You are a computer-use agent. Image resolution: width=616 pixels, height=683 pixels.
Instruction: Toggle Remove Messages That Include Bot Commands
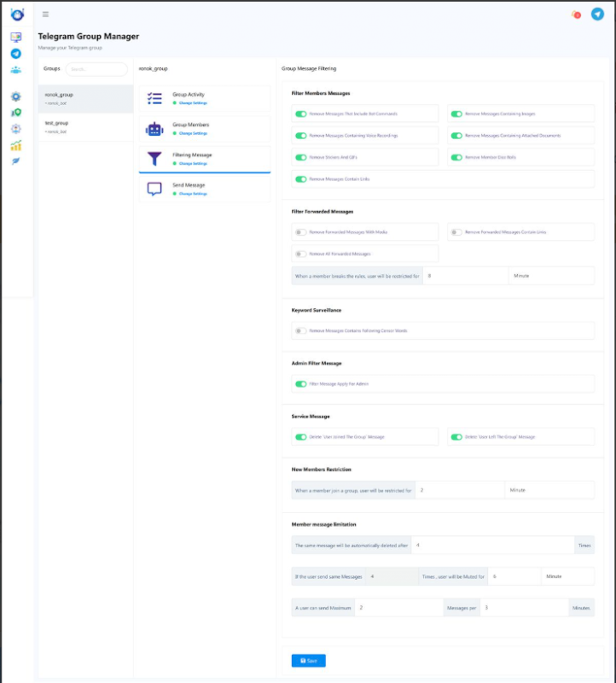[x=301, y=114]
